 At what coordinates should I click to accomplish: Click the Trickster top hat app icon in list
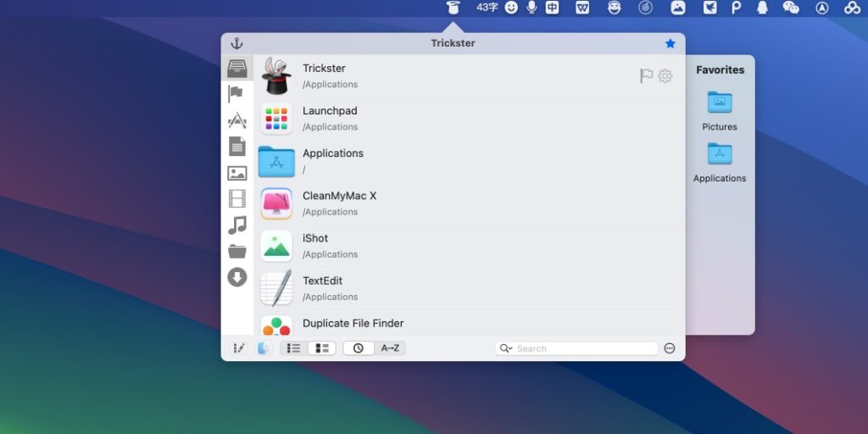[276, 75]
